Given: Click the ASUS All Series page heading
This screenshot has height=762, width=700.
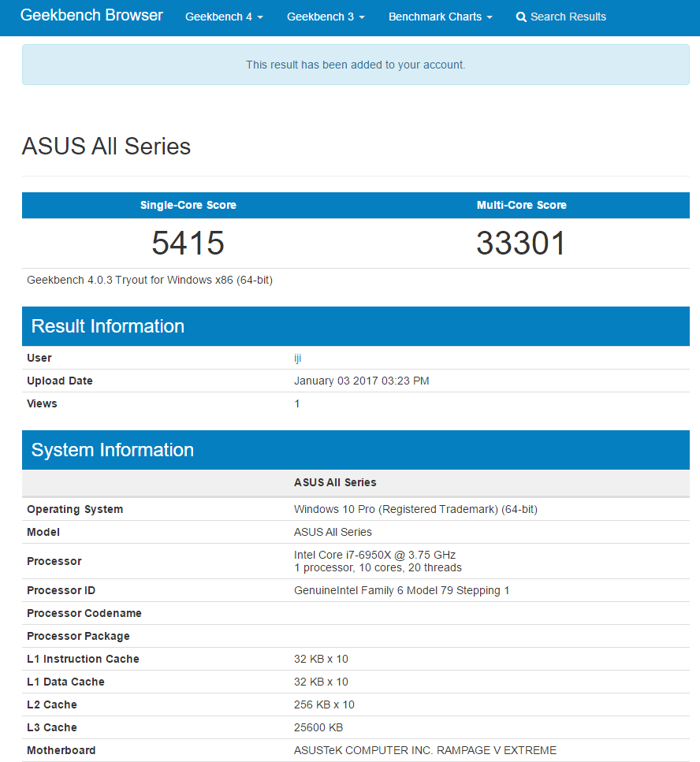Looking at the screenshot, I should (x=106, y=147).
